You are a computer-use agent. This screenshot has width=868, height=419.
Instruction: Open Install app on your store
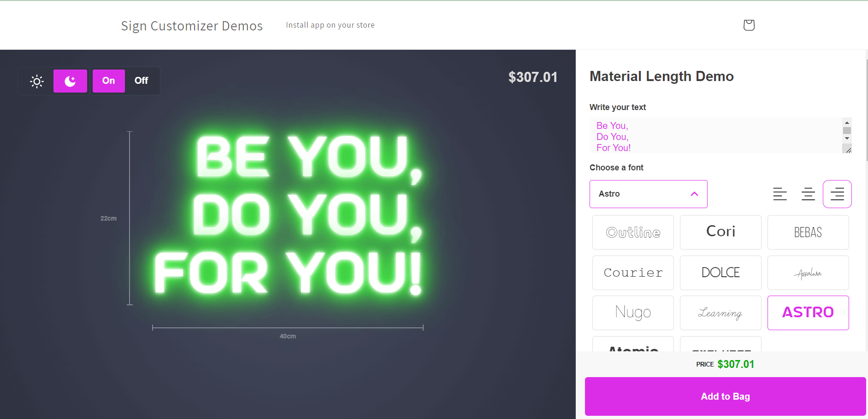330,25
